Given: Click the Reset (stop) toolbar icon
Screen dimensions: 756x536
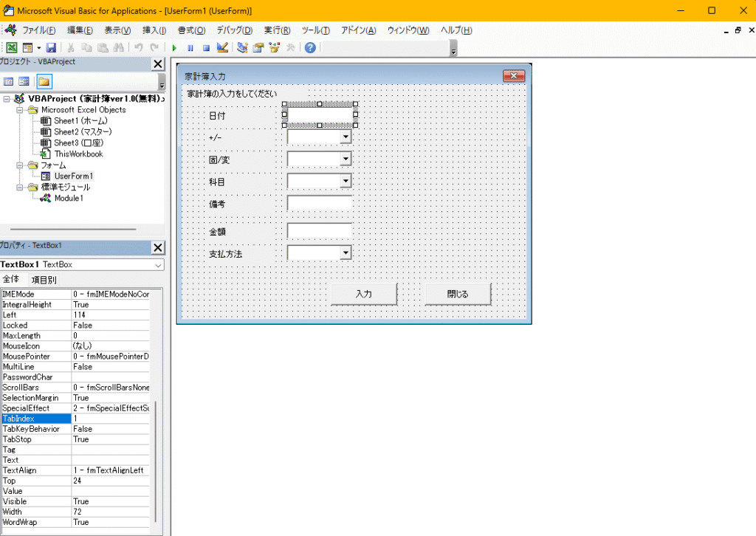Looking at the screenshot, I should [207, 48].
